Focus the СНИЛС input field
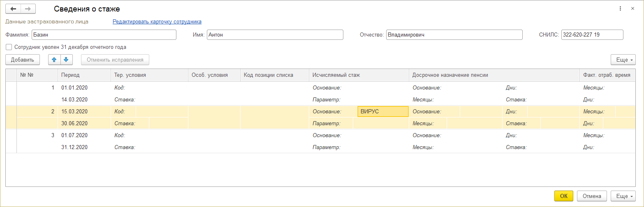The height and width of the screenshot is (207, 644). 591,35
